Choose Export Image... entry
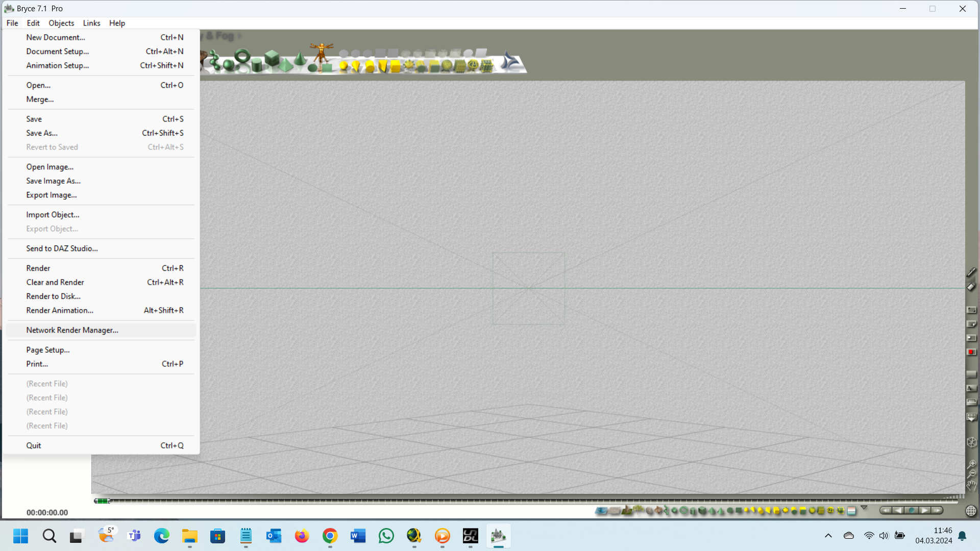This screenshot has width=980, height=551. [101, 195]
